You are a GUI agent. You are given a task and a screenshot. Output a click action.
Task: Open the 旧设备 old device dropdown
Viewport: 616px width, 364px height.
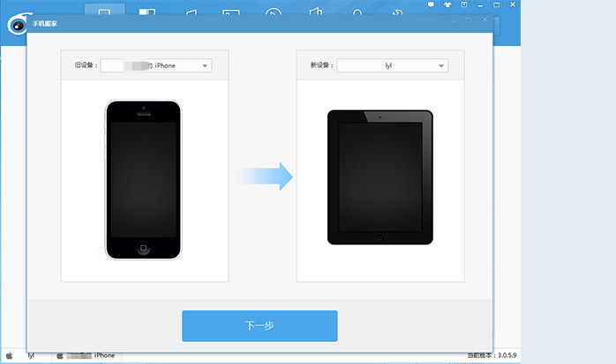pos(155,65)
